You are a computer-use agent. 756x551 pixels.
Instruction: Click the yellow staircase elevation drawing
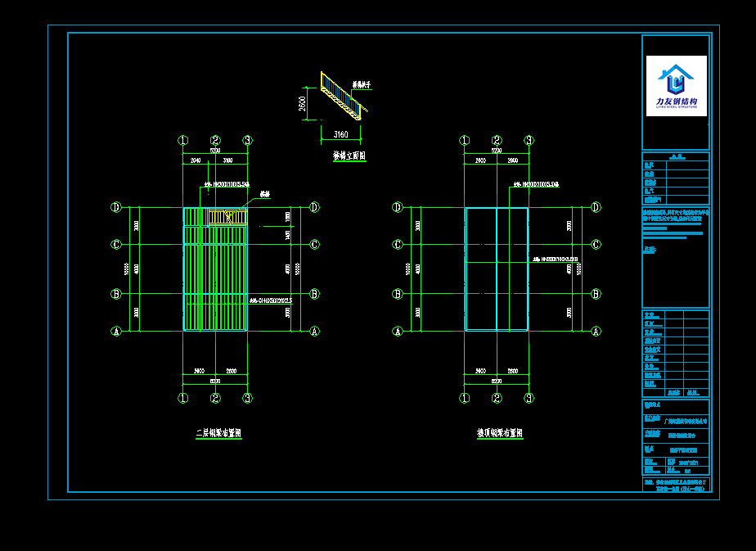(x=340, y=94)
